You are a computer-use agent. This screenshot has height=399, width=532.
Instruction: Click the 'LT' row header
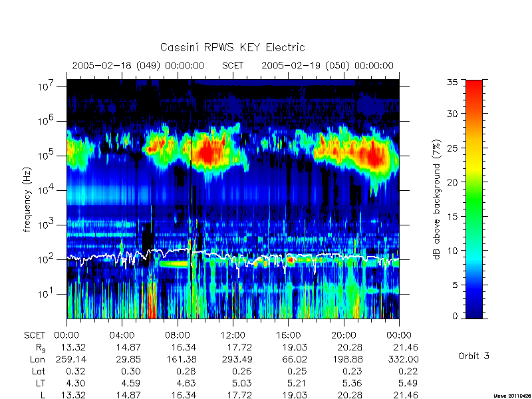40,383
